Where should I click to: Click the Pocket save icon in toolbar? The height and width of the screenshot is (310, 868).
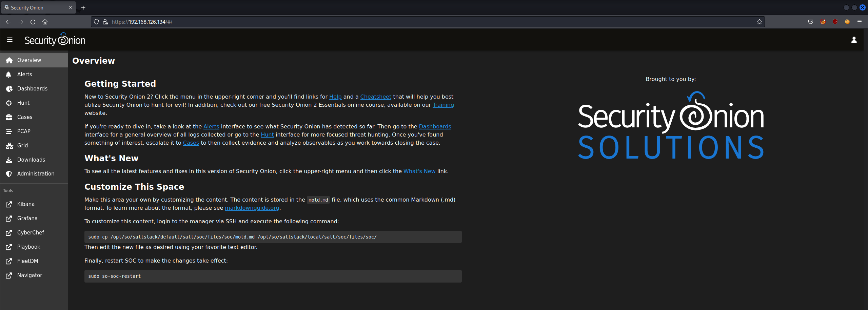pos(811,22)
